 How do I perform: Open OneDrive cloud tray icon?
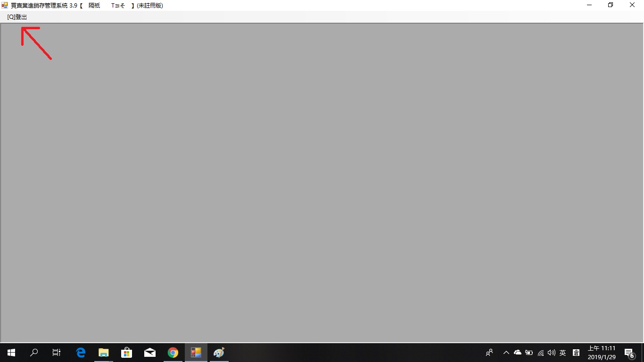tap(518, 353)
